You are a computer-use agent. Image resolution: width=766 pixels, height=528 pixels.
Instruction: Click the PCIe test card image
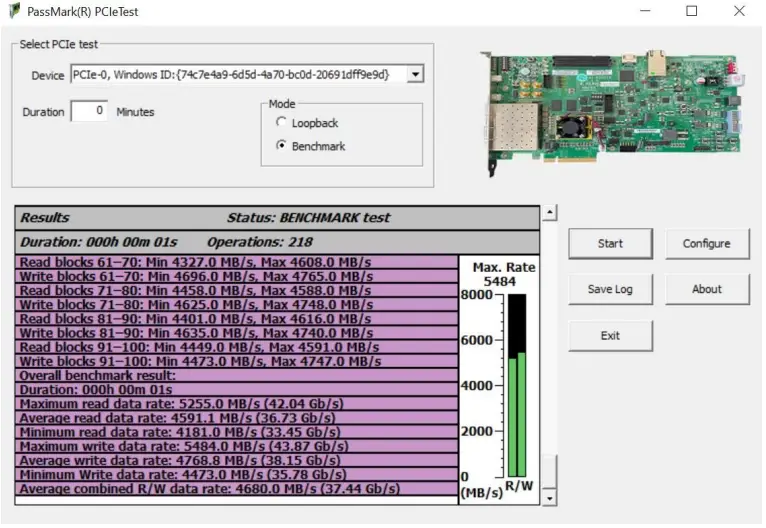[x=613, y=111]
